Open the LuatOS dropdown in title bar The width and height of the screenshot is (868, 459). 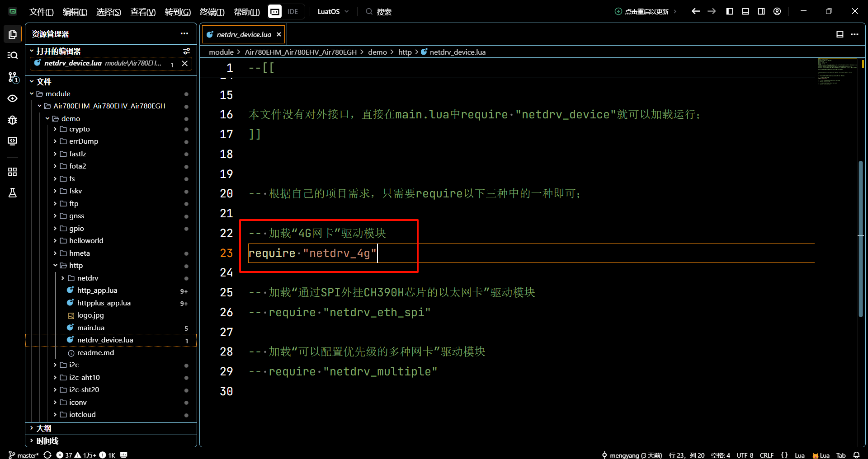pyautogui.click(x=333, y=11)
